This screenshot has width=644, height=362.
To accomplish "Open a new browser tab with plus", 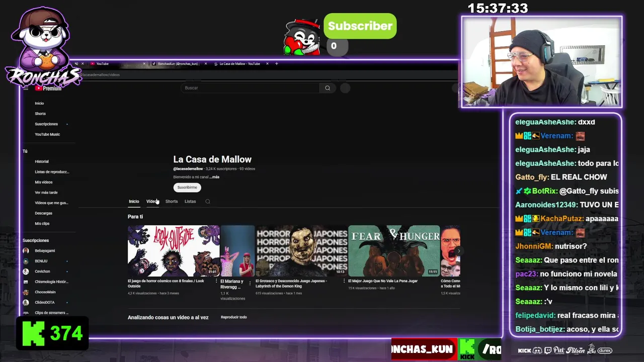I will coord(276,64).
